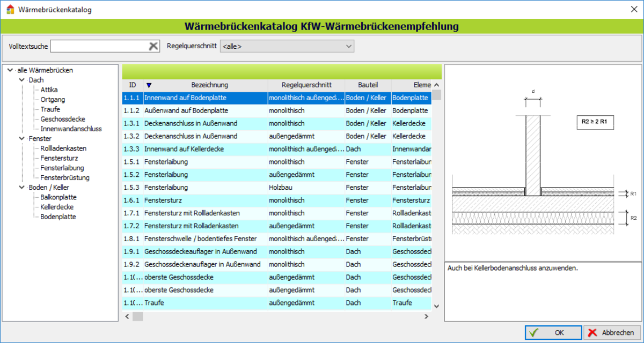Select the Dach tree item label
The width and height of the screenshot is (644, 343).
click(x=36, y=80)
